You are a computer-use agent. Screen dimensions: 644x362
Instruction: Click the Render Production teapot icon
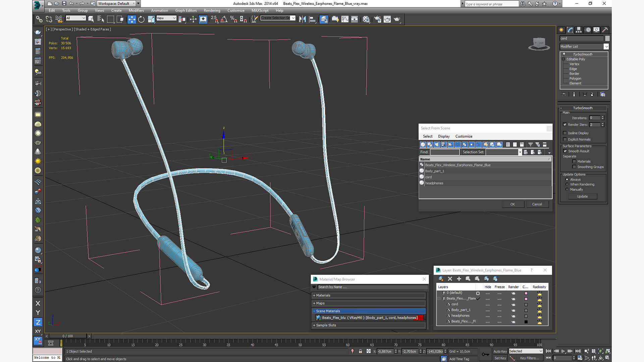click(x=397, y=19)
